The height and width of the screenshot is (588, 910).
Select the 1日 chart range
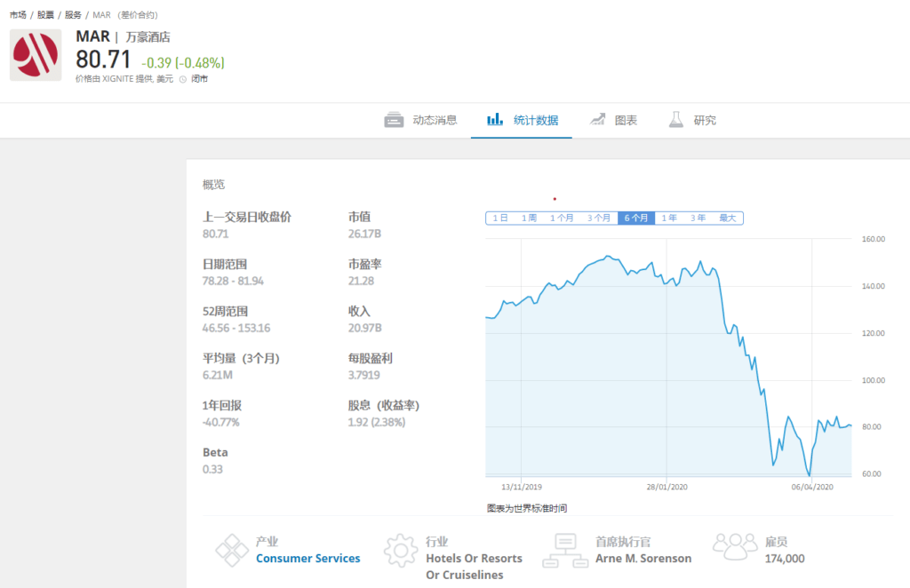tap(500, 218)
